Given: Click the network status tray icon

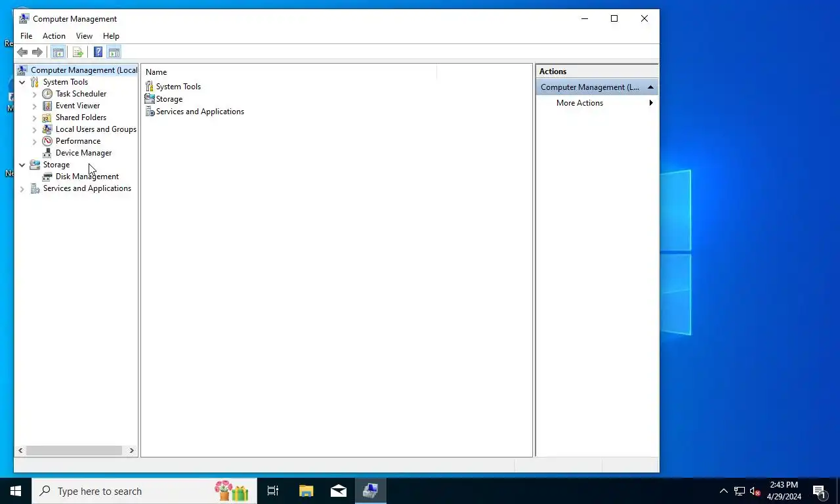Looking at the screenshot, I should point(740,491).
